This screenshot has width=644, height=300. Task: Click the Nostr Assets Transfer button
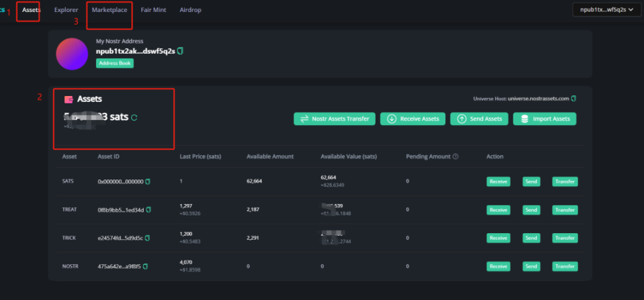[x=335, y=119]
